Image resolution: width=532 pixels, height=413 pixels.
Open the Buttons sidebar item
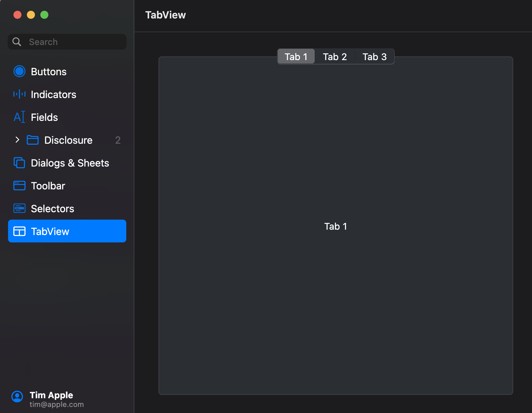[x=67, y=71]
